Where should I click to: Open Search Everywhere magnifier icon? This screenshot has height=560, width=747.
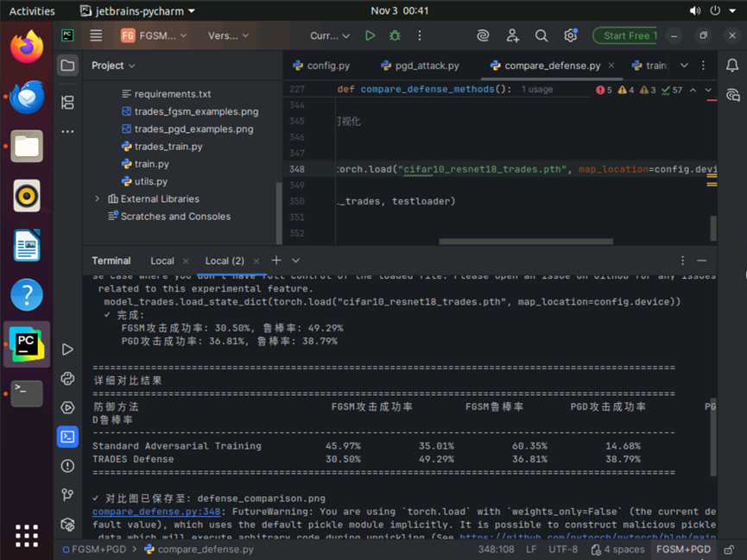(x=541, y=35)
